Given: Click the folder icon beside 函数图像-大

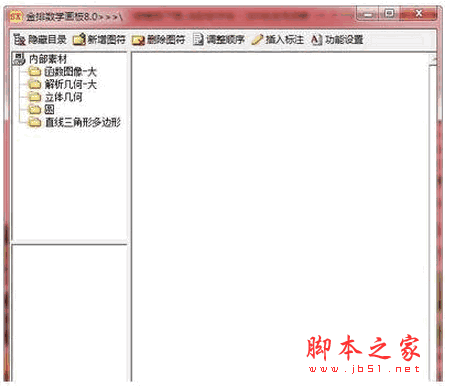Looking at the screenshot, I should [x=34, y=71].
